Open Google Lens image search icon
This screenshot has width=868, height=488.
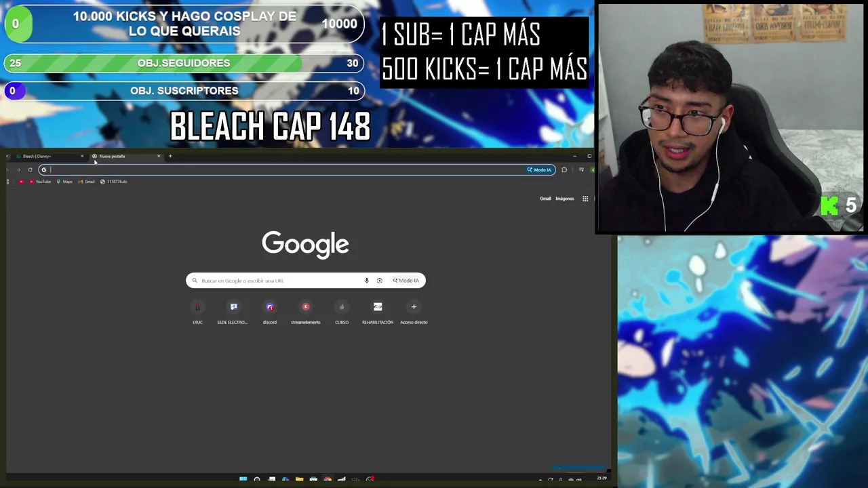click(x=380, y=281)
